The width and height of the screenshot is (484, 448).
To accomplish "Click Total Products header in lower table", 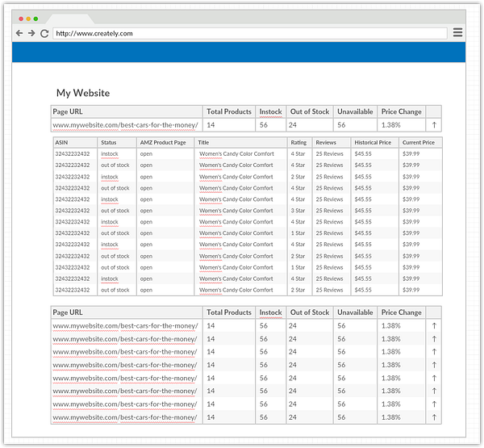I will (x=229, y=312).
